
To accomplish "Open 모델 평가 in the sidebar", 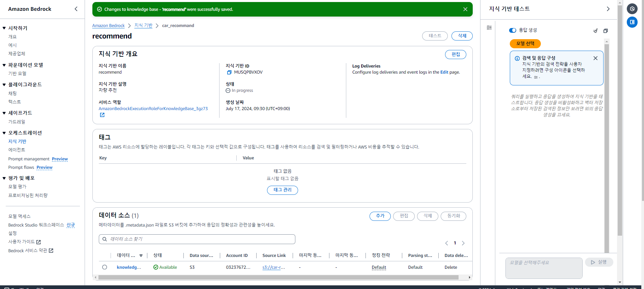I will [17, 187].
